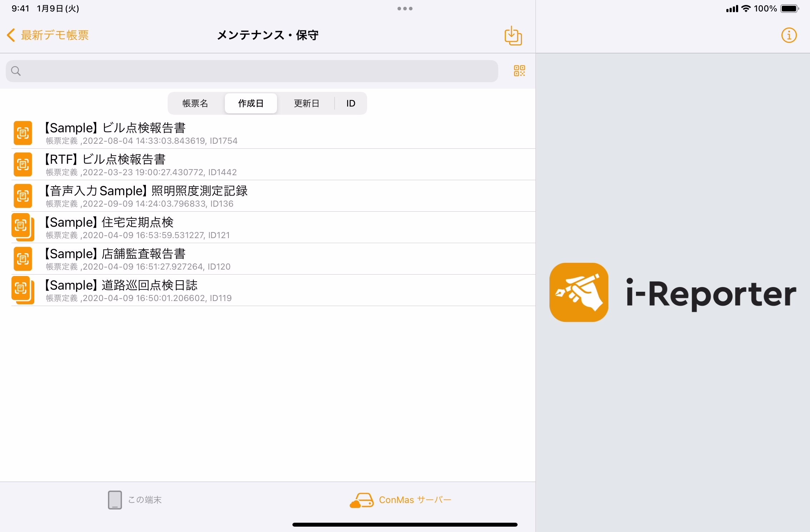Go back to 最新デモ帳票
Viewport: 810px width, 532px height.
click(48, 35)
